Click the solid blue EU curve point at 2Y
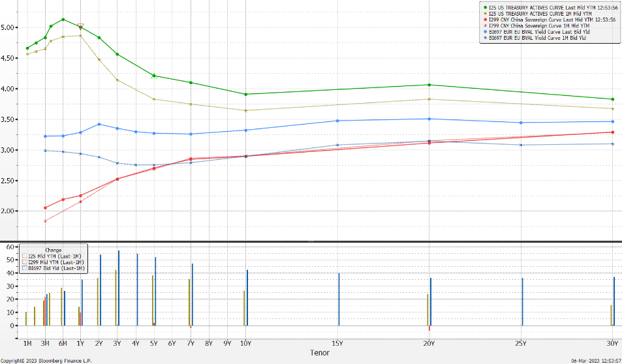This screenshot has height=364, width=622. point(99,124)
